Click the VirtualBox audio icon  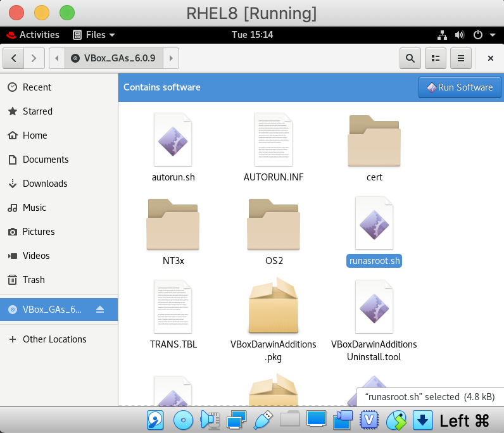pyautogui.click(x=210, y=420)
